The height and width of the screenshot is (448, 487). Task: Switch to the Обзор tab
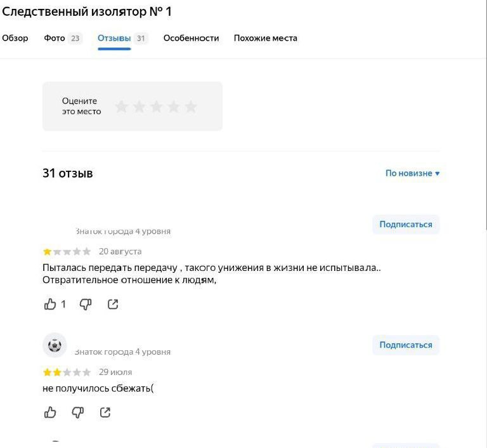(x=15, y=38)
